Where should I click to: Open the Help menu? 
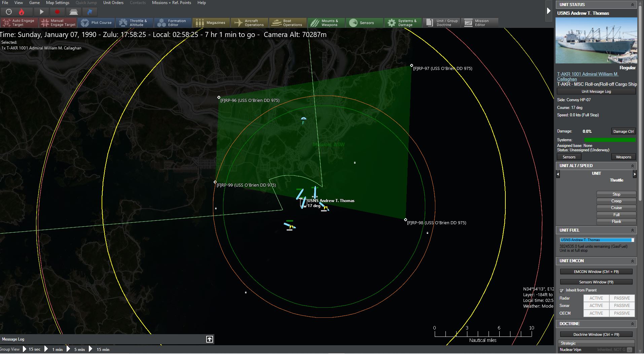202,3
